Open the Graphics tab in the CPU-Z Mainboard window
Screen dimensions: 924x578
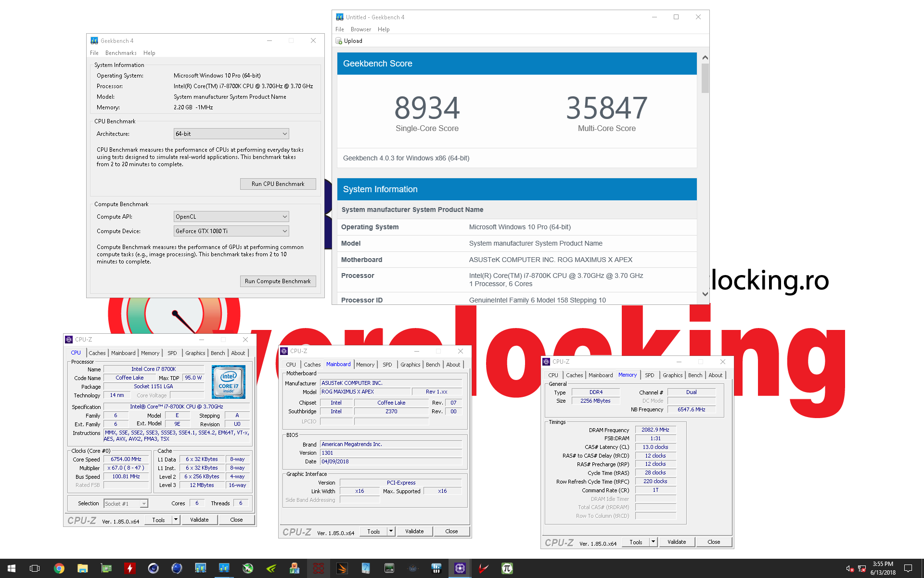[x=410, y=365]
